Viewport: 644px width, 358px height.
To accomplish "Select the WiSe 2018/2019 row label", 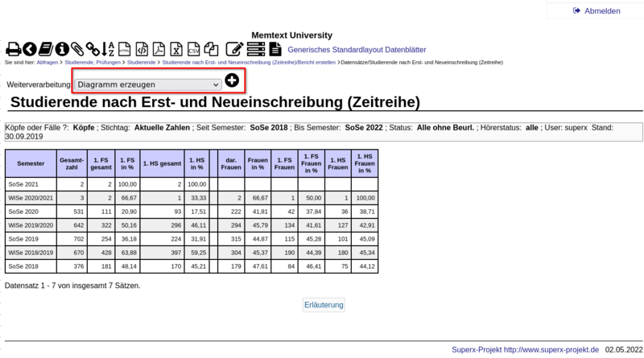I will 31,253.
